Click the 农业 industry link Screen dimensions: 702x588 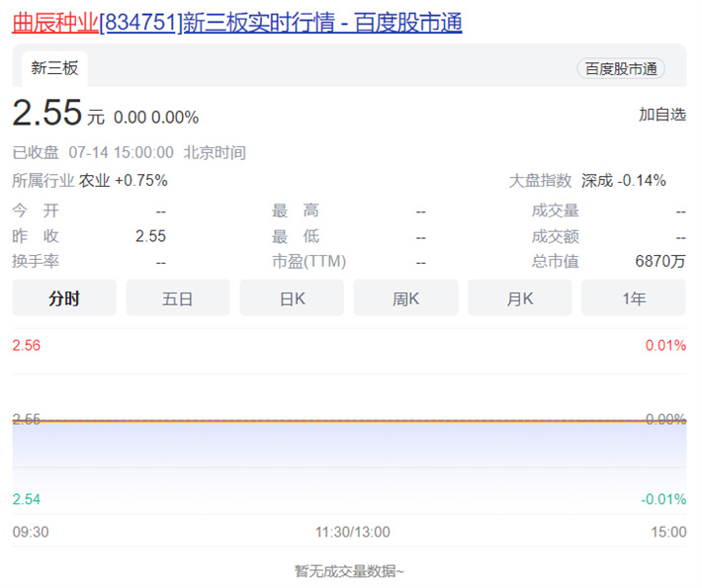point(95,181)
